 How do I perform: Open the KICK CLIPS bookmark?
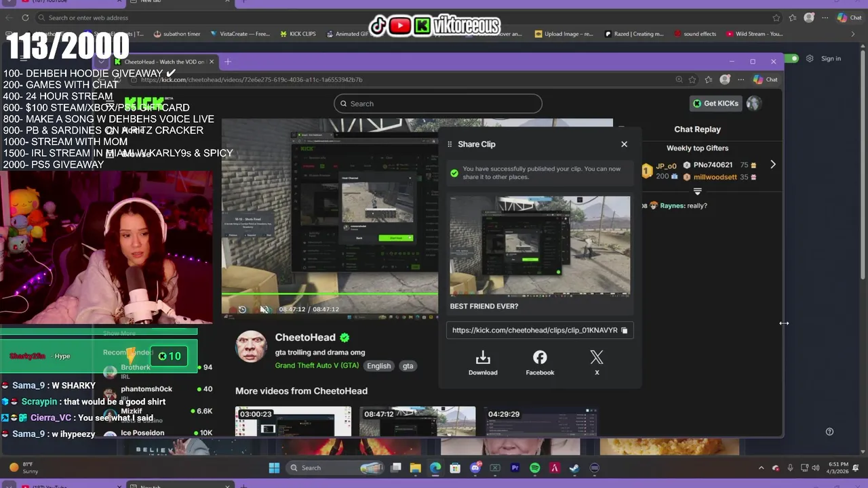point(298,34)
